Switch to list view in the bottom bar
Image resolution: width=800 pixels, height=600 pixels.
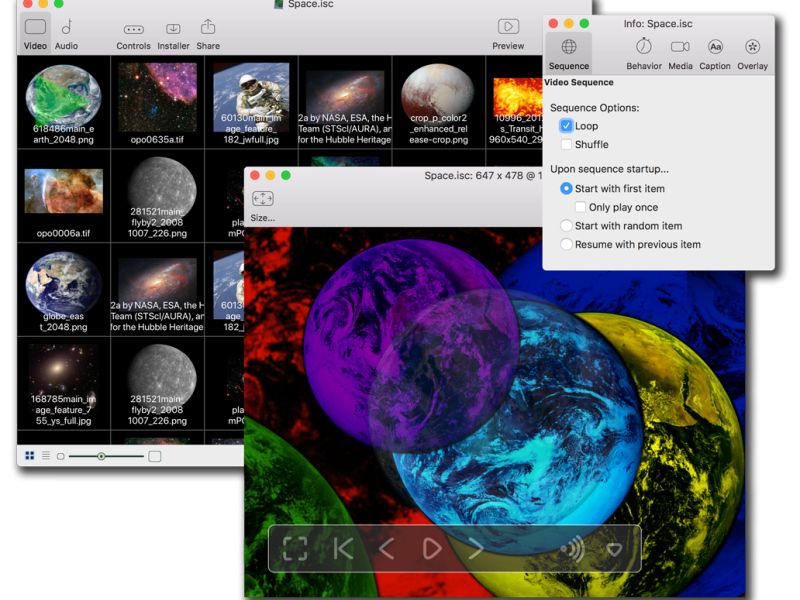pos(46,456)
